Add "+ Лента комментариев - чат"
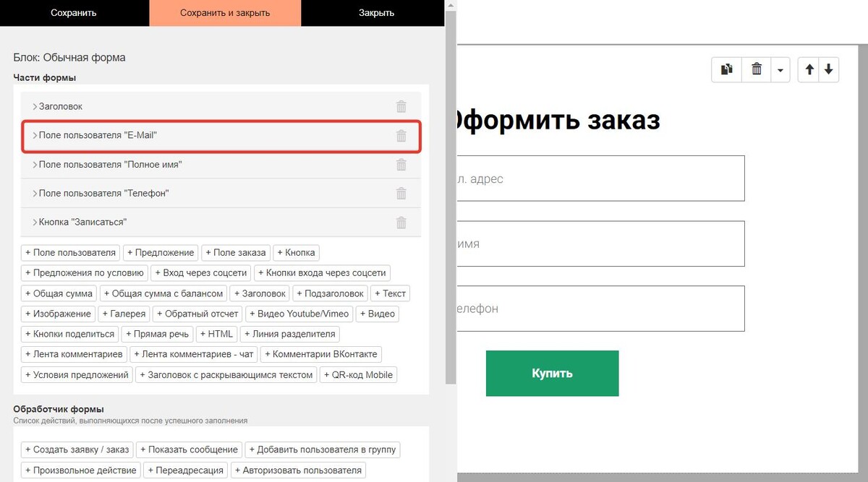This screenshot has height=482, width=868. [x=194, y=354]
